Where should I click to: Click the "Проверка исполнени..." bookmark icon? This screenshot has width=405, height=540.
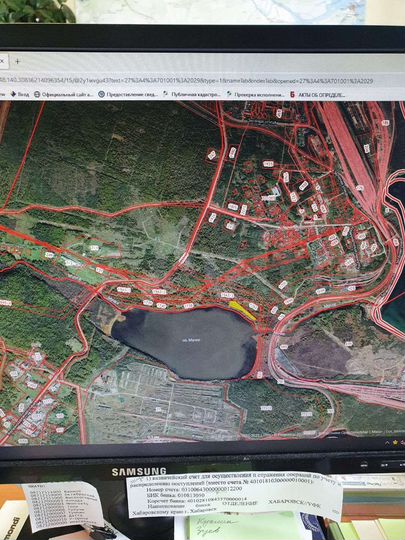(229, 94)
